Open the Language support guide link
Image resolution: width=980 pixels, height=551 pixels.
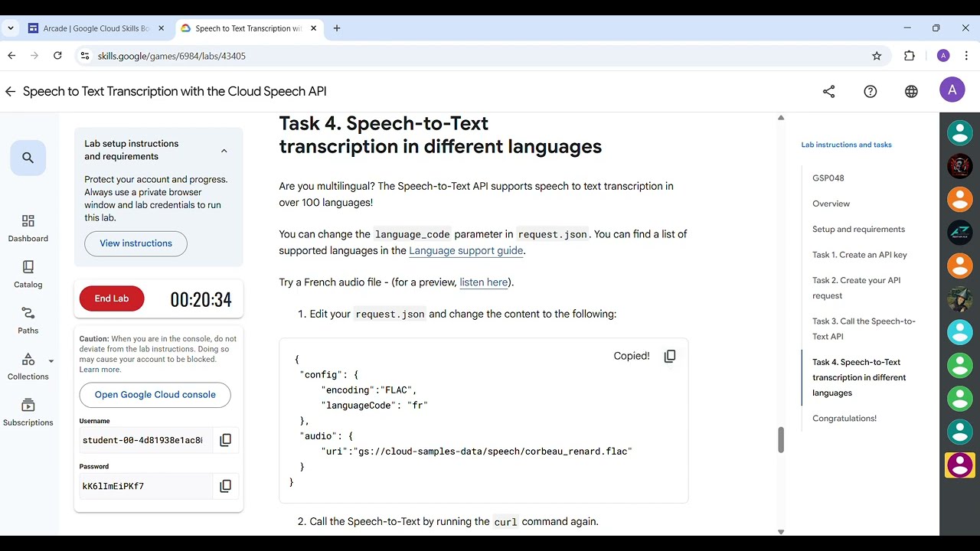(466, 250)
